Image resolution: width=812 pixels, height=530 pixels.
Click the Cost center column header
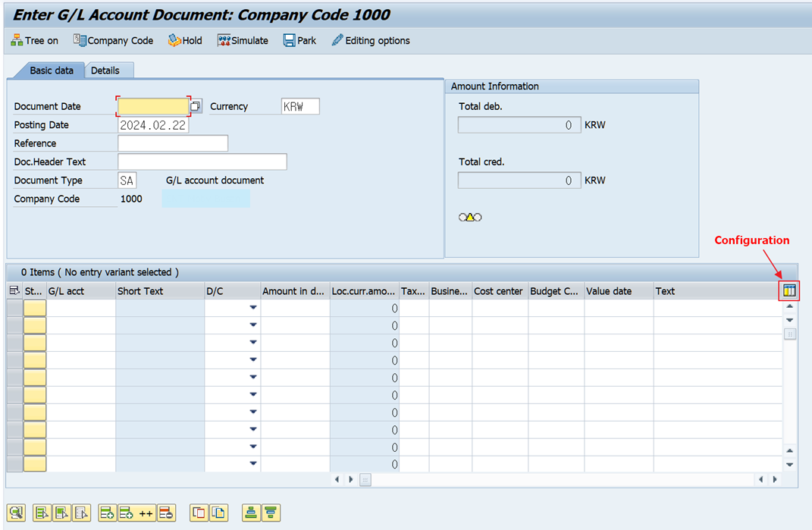pyautogui.click(x=500, y=291)
